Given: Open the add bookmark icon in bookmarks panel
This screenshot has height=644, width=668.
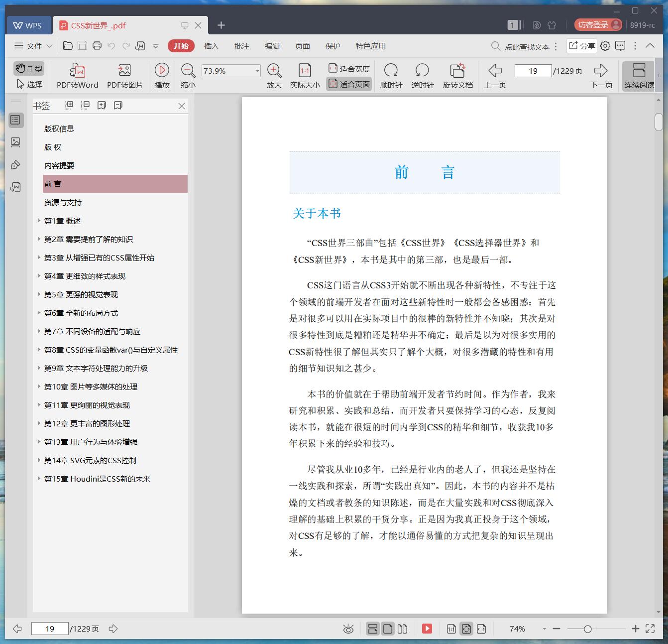Looking at the screenshot, I should 102,105.
